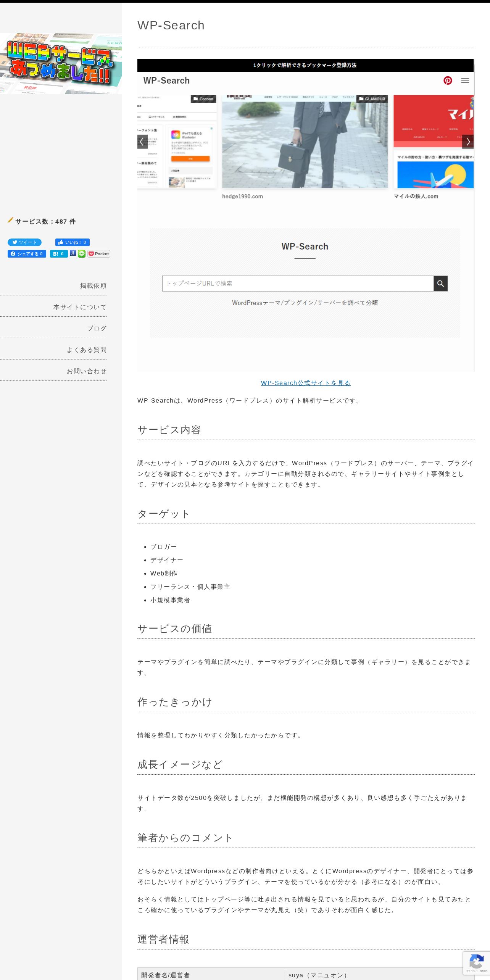Viewport: 490px width, 980px height.
Task: Click the pencil icon beside service count
Action: (x=10, y=220)
